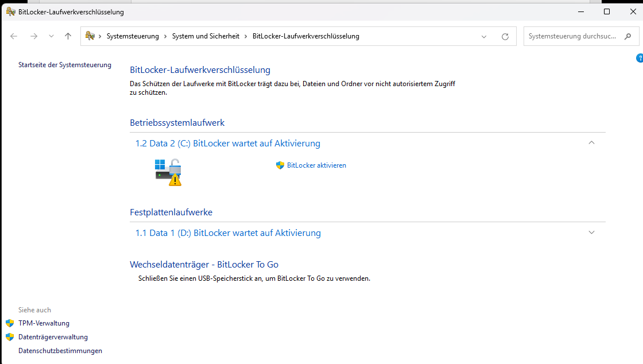The image size is (643, 364).
Task: Click the BitLocker icon in address bar
Action: tap(90, 36)
